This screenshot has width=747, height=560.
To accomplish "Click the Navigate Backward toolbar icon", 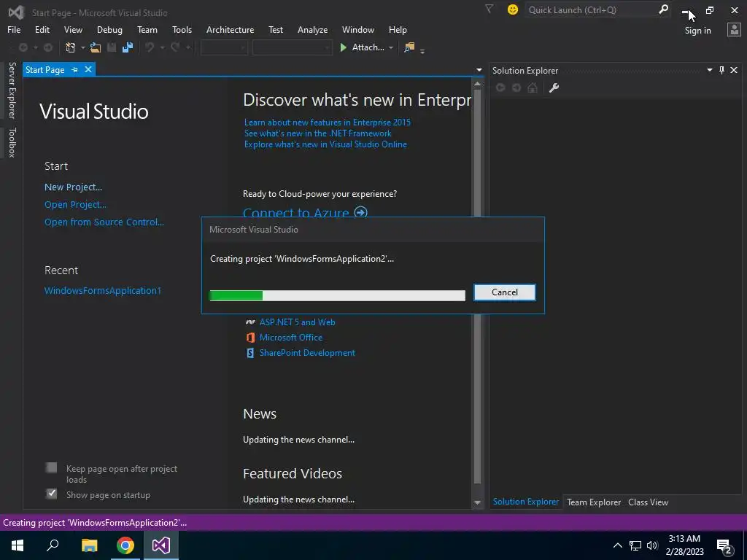I will pos(23,47).
